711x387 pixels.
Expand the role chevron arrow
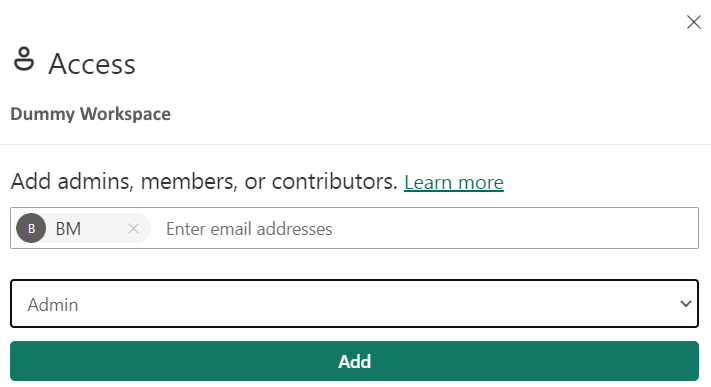click(686, 304)
